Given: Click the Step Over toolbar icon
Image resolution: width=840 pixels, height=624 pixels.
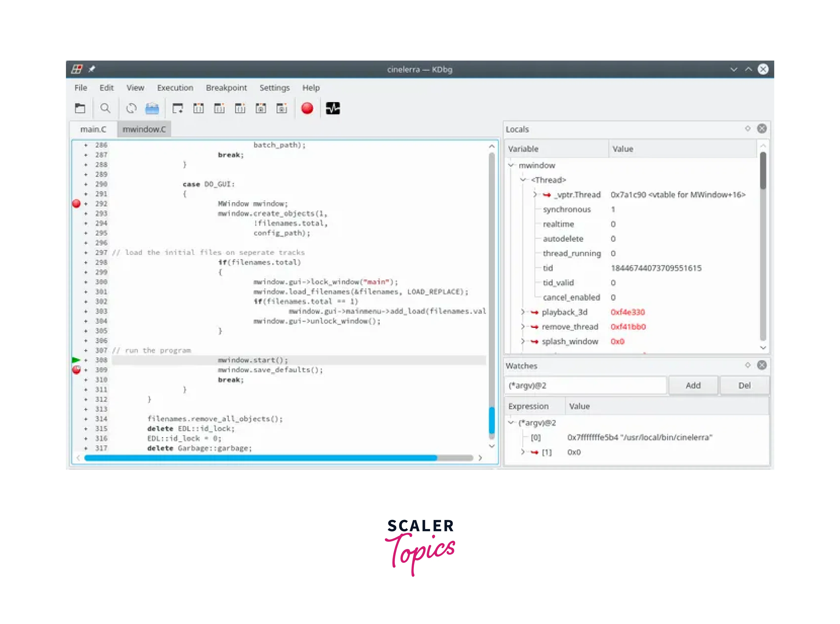Looking at the screenshot, I should click(219, 108).
